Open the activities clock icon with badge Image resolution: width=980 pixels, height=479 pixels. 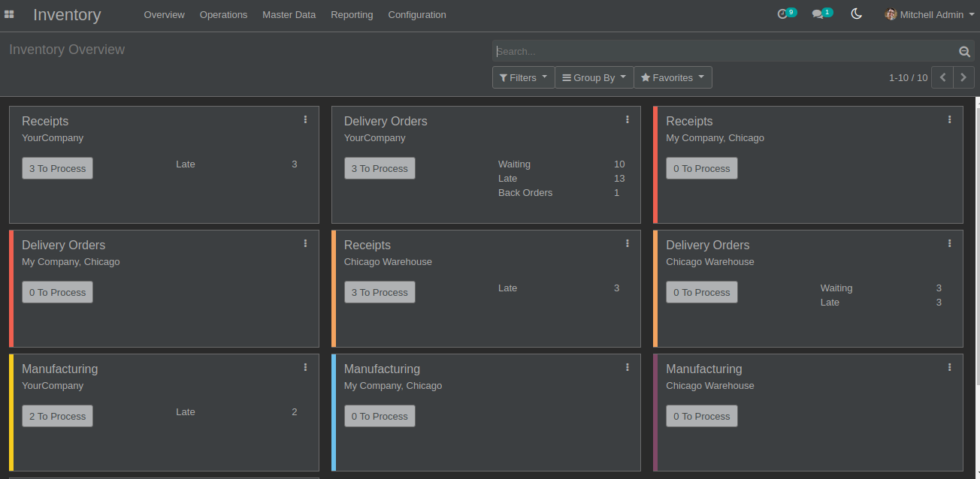click(x=786, y=14)
